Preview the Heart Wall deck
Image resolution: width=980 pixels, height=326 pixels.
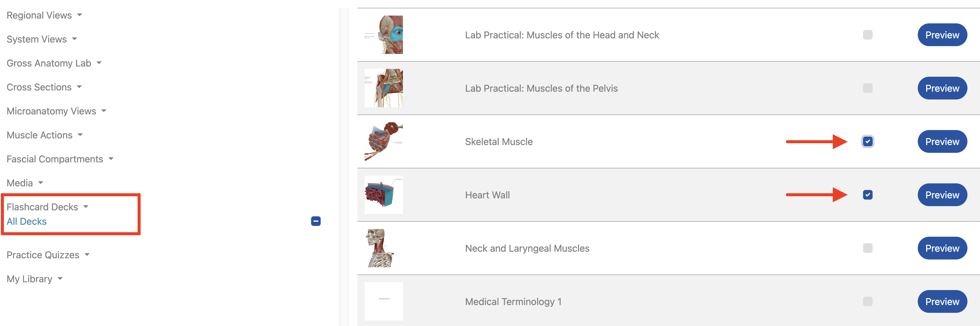[x=942, y=194]
